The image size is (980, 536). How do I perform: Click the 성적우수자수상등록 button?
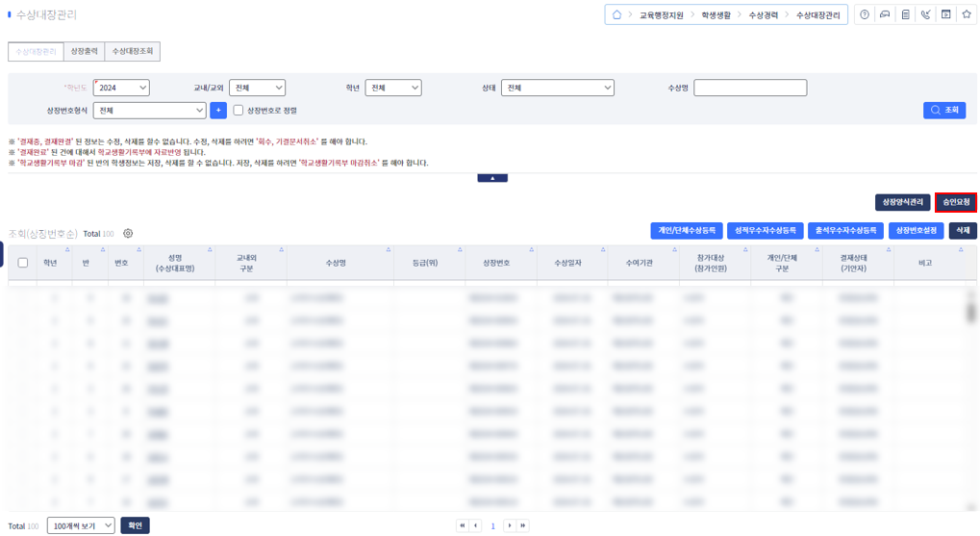coord(766,230)
